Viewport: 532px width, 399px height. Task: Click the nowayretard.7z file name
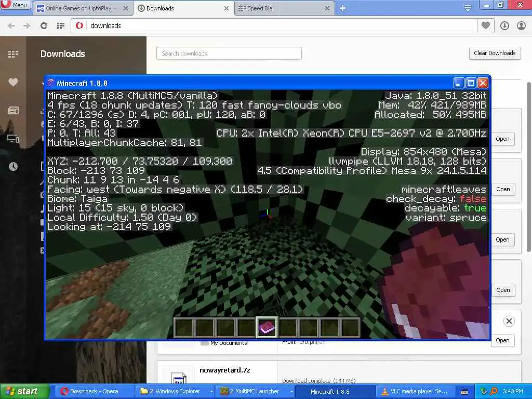pyautogui.click(x=224, y=370)
